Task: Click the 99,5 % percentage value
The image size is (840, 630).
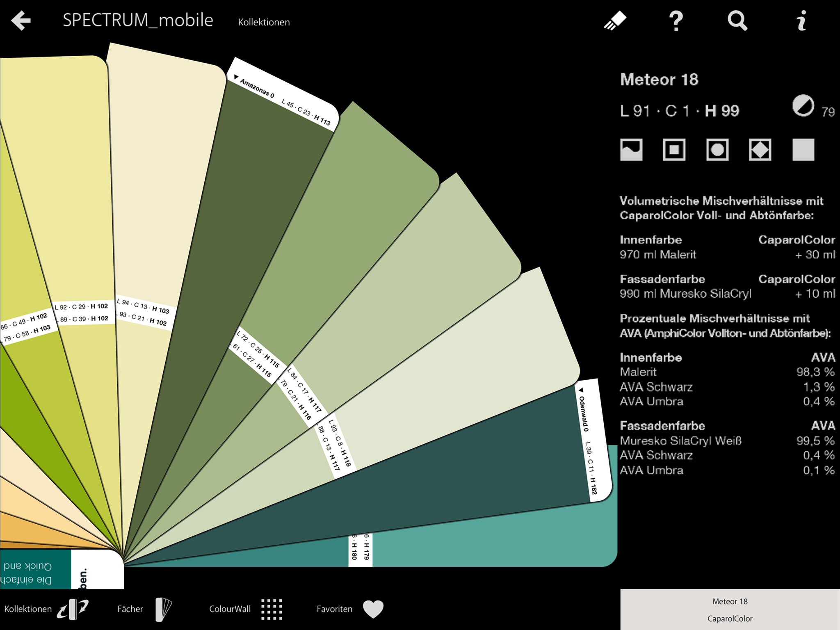Action: tap(815, 441)
